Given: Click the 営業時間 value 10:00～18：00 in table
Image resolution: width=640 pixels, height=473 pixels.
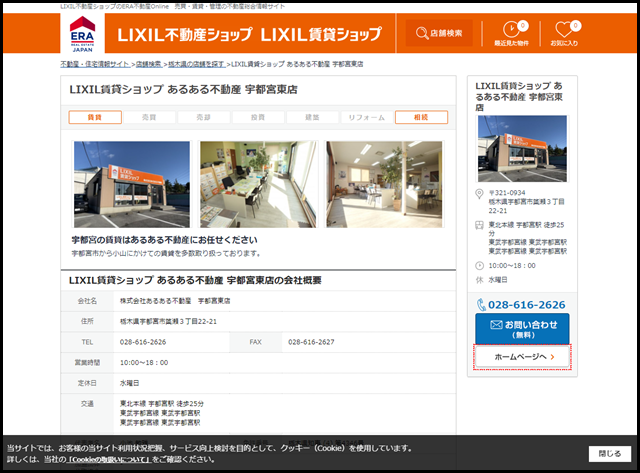Looking at the screenshot, I should pos(144,362).
